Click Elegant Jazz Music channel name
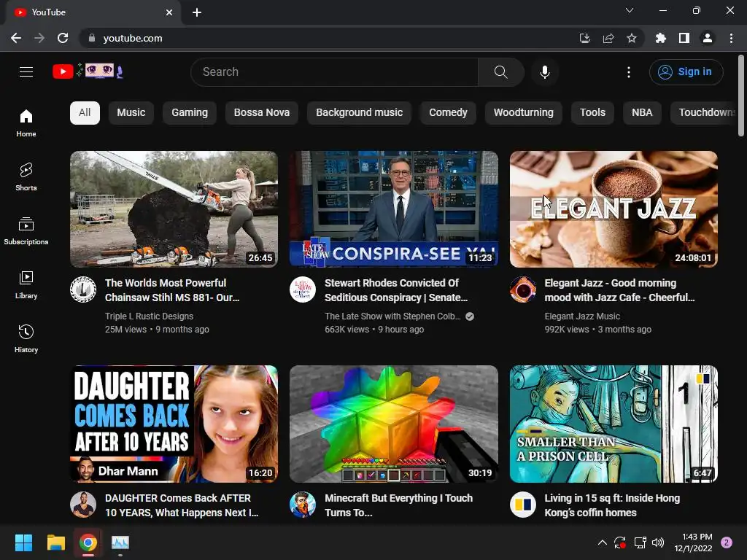This screenshot has width=747, height=560. pos(582,316)
